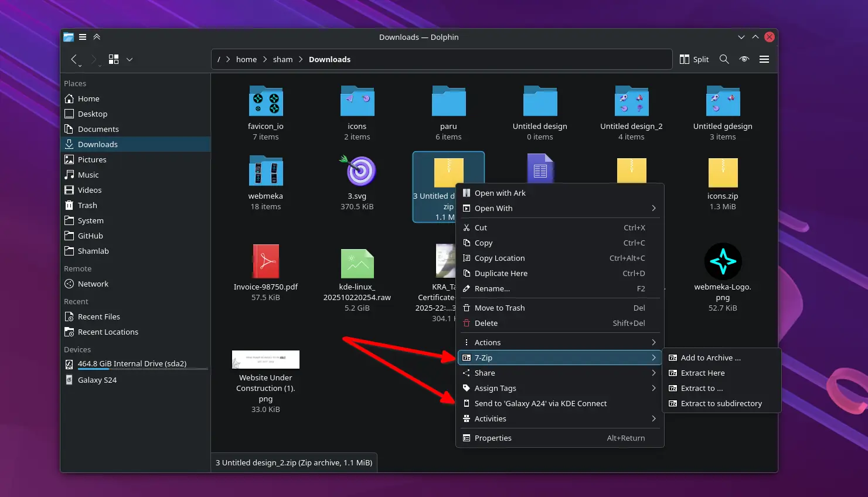Expand the Actions submenu
Viewport: 868px width, 497px height.
[488, 342]
